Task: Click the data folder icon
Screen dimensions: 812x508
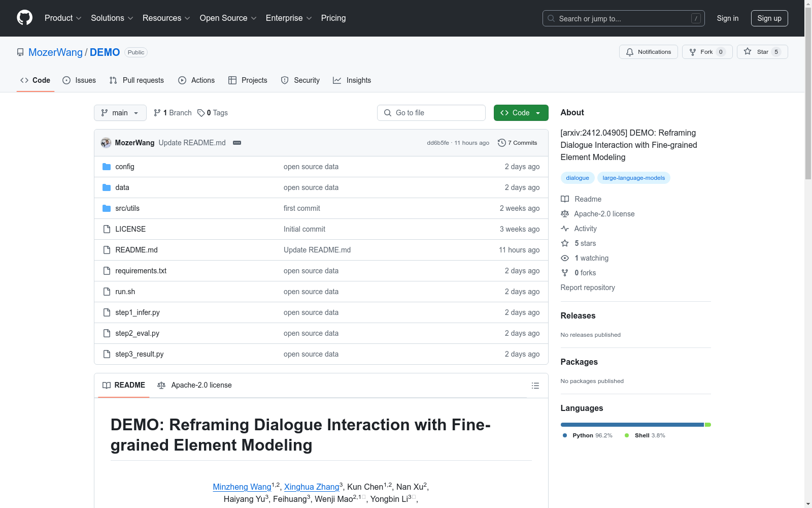Action: [107, 187]
